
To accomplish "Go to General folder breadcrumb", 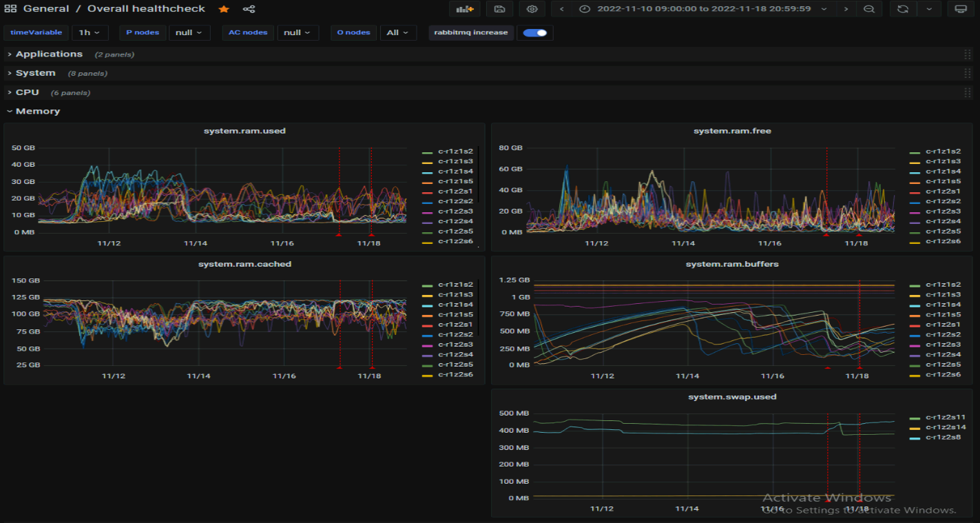I will 46,9.
